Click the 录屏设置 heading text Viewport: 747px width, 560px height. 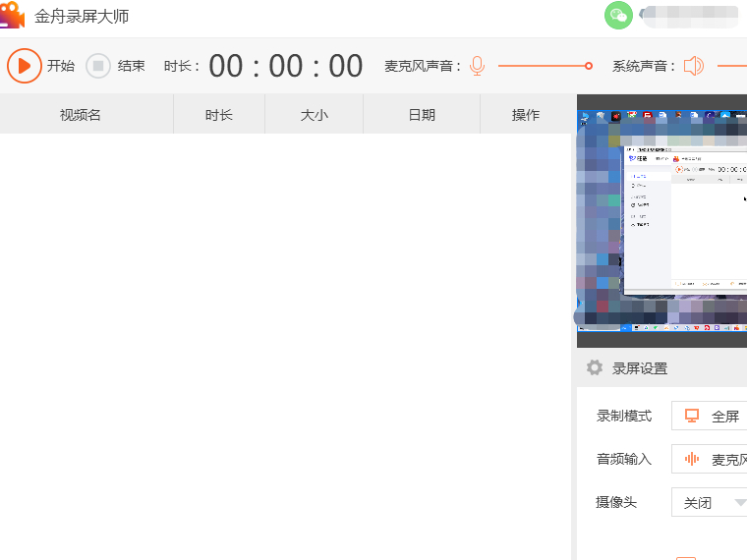pyautogui.click(x=640, y=368)
